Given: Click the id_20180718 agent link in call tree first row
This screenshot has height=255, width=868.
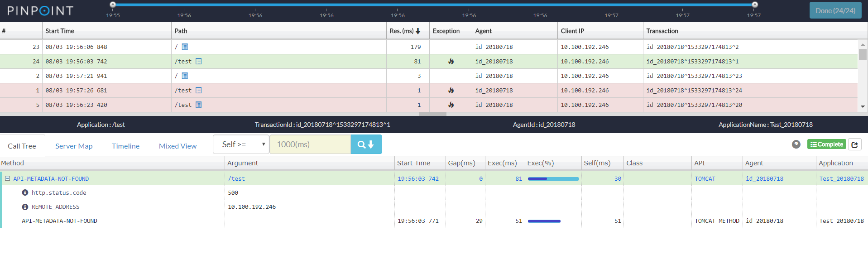Looking at the screenshot, I should pos(764,178).
